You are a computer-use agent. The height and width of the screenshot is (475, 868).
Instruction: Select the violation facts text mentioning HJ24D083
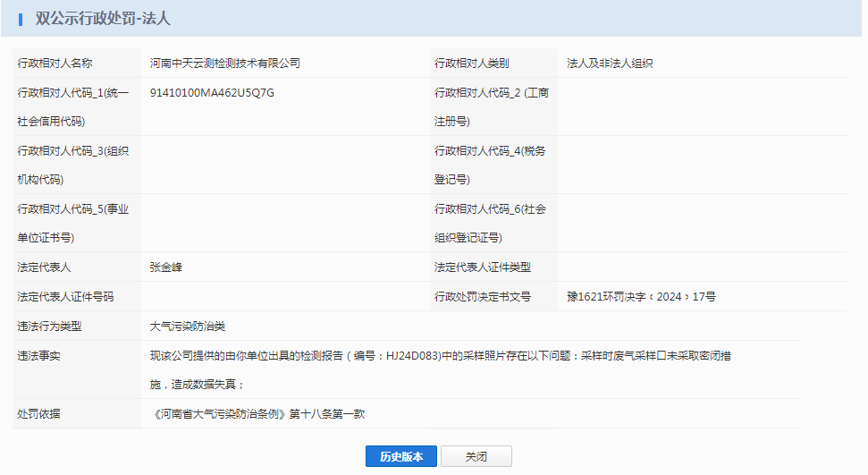[441, 369]
